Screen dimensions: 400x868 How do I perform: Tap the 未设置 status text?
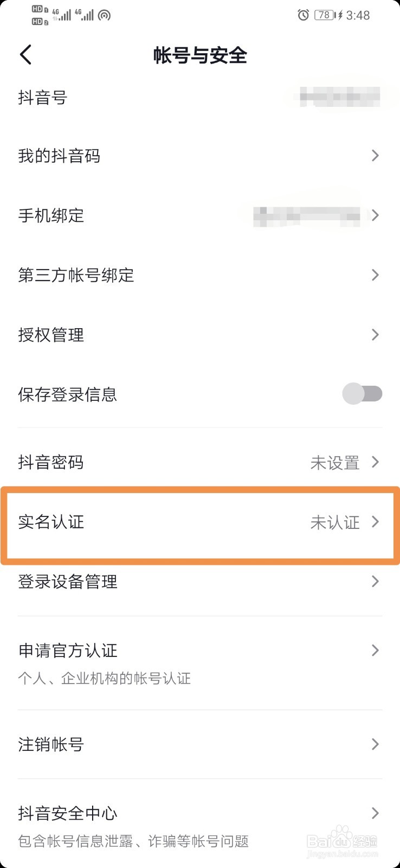click(x=335, y=463)
